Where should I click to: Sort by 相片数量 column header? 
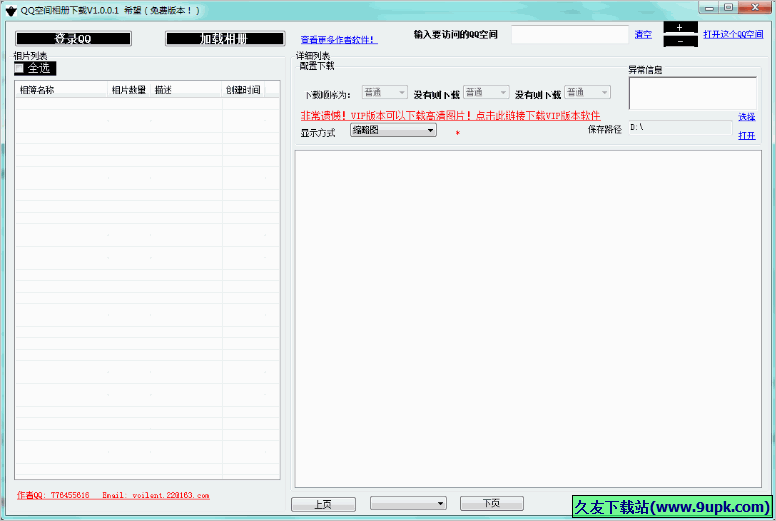[129, 90]
